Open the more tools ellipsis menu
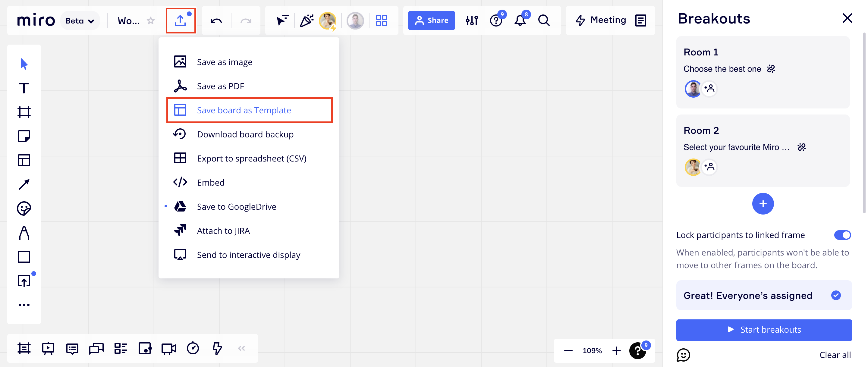This screenshot has width=868, height=367. click(24, 305)
